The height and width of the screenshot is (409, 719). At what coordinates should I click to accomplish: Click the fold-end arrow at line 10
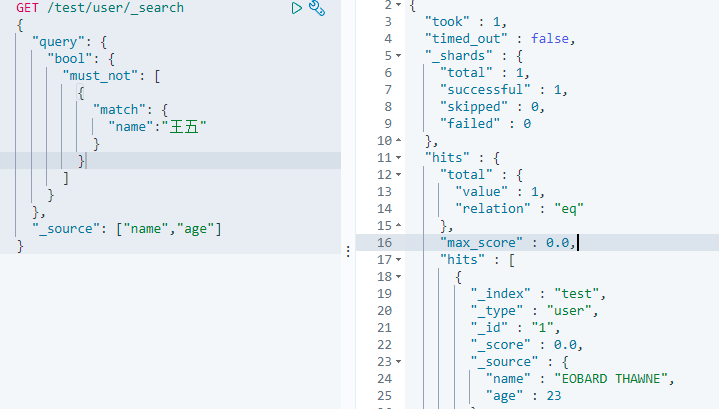[400, 141]
